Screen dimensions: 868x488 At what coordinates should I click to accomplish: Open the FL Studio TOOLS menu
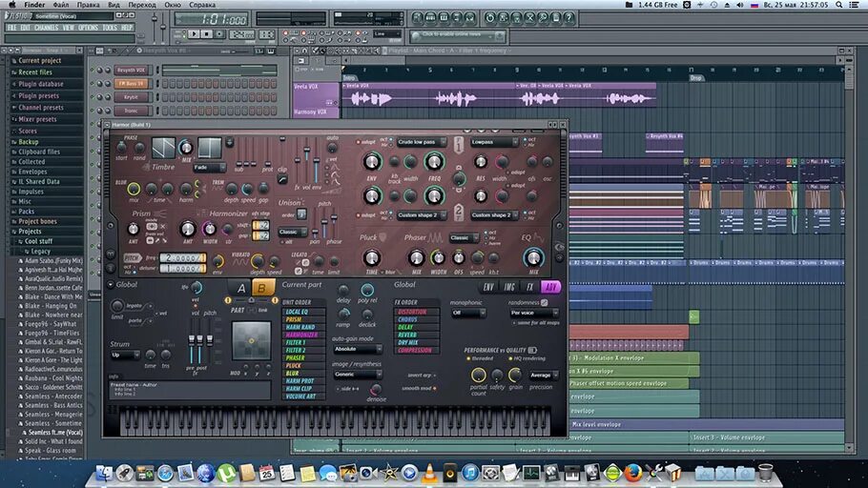click(x=110, y=27)
